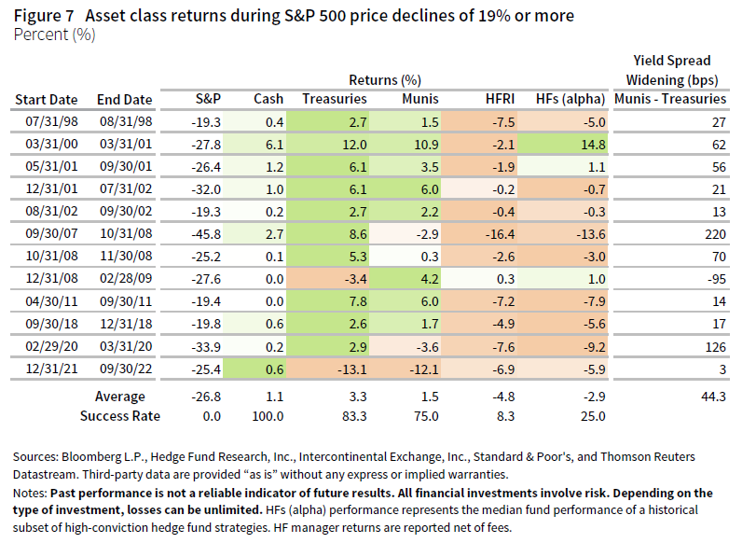Select the Treasuries column header
The width and height of the screenshot is (756, 557).
[x=334, y=99]
